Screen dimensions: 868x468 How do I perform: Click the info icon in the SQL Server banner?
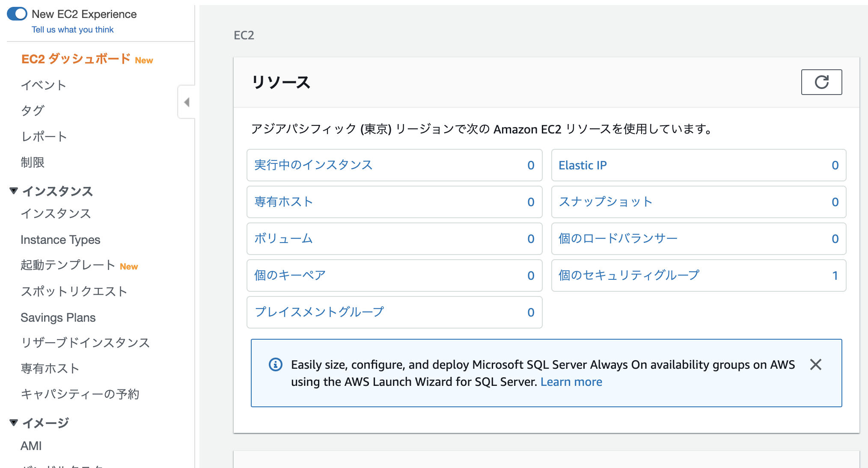[x=275, y=364]
